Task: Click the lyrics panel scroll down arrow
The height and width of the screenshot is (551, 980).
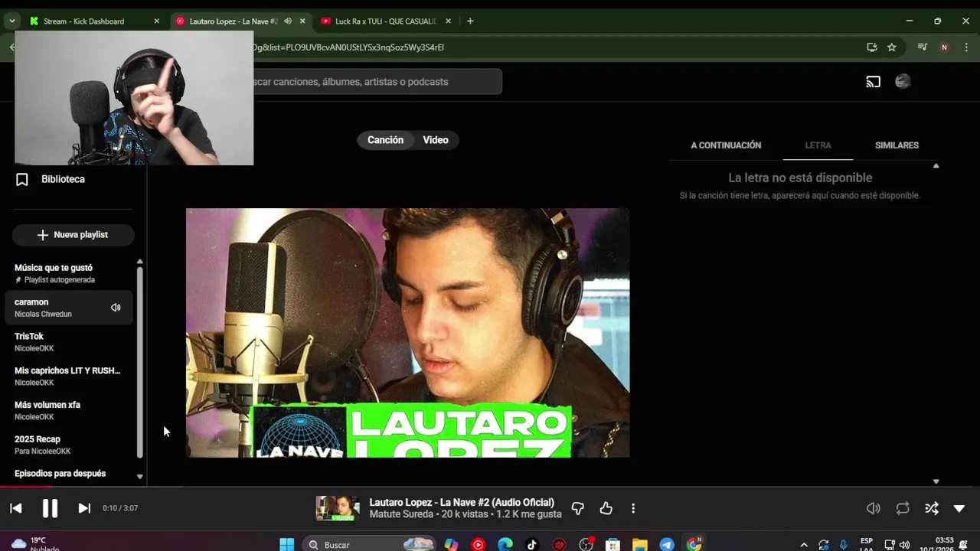Action: [936, 481]
